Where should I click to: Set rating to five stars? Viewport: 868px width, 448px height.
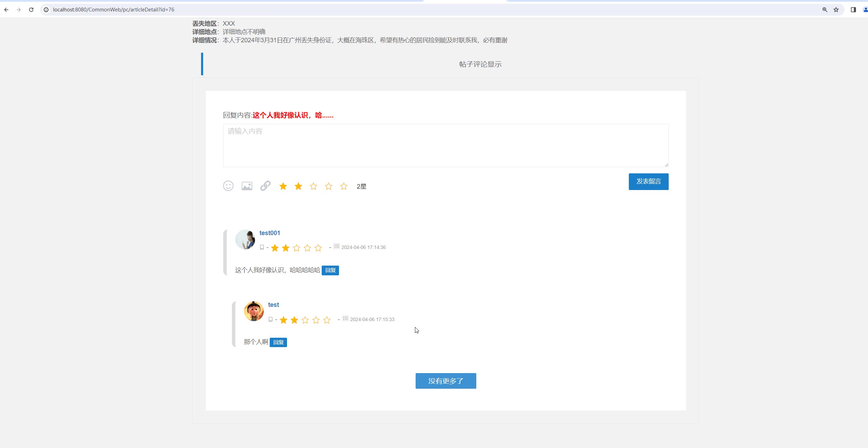click(x=344, y=187)
